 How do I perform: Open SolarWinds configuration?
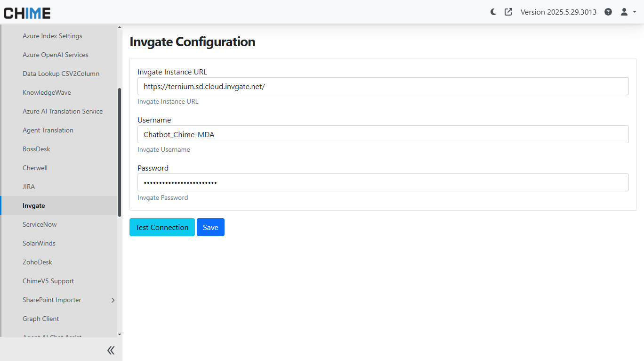pyautogui.click(x=39, y=244)
